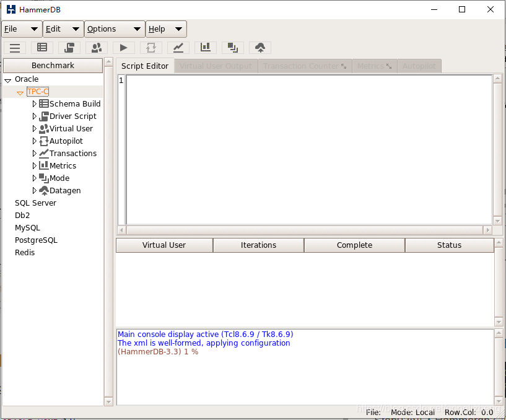Click the script editor horizontal scrollbar

pos(305,230)
